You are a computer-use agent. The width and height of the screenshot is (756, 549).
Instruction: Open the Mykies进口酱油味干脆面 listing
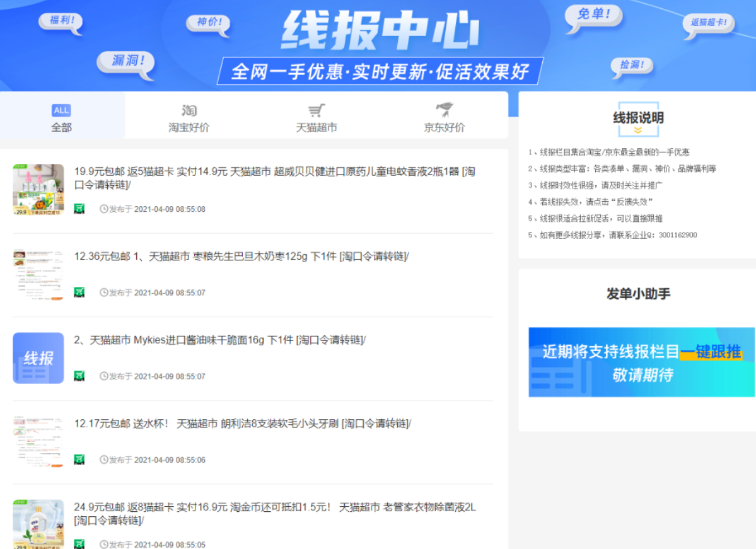pyautogui.click(x=219, y=340)
